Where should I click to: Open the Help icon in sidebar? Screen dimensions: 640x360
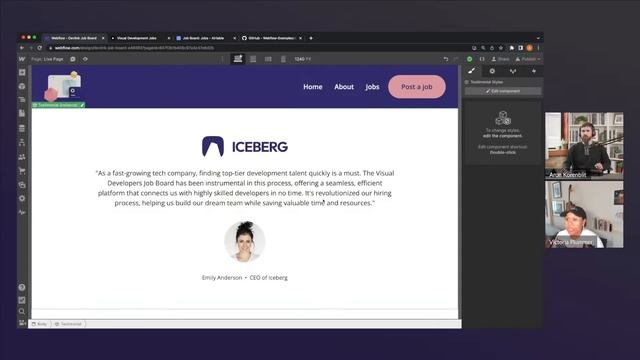[22, 287]
